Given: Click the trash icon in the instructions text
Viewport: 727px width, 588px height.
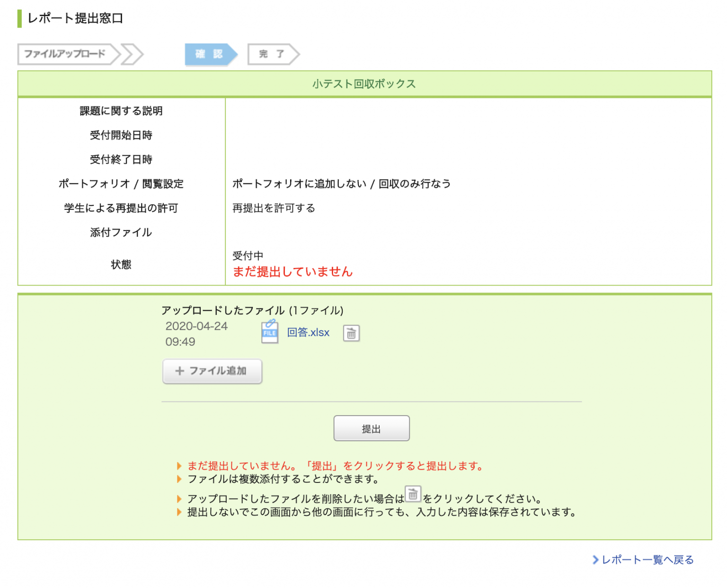Looking at the screenshot, I should point(414,495).
